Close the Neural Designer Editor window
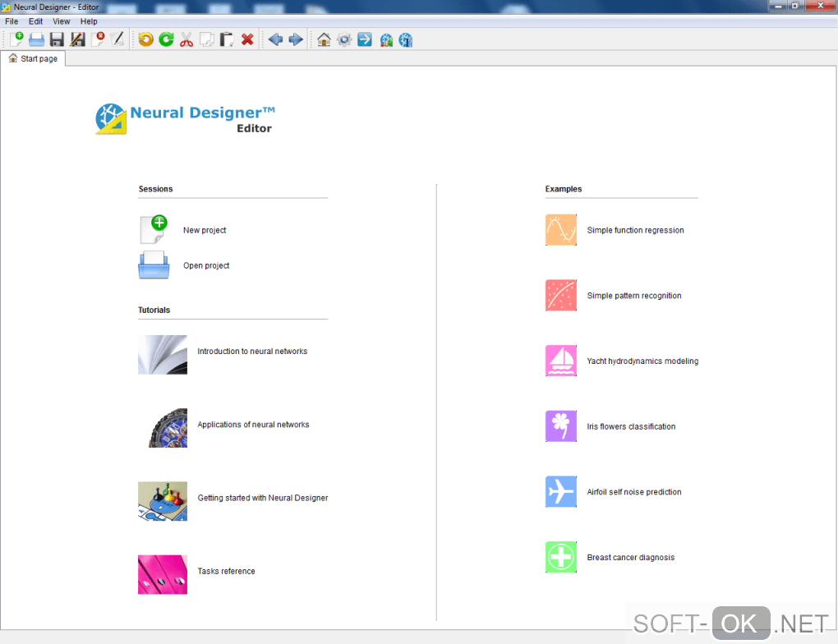The image size is (838, 644). tap(821, 6)
